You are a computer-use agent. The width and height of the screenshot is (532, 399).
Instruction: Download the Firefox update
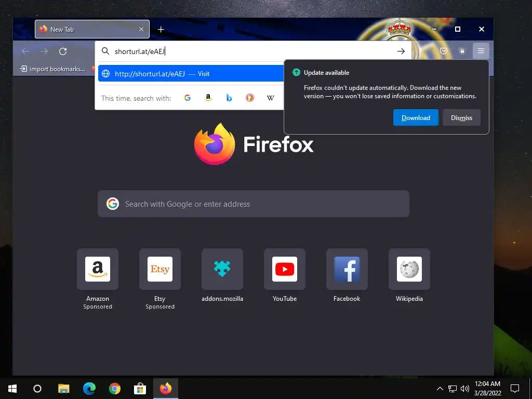[x=416, y=118]
